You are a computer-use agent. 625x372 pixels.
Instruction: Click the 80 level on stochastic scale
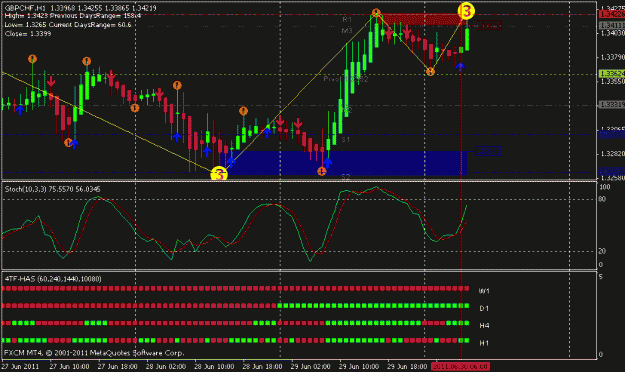pyautogui.click(x=602, y=199)
